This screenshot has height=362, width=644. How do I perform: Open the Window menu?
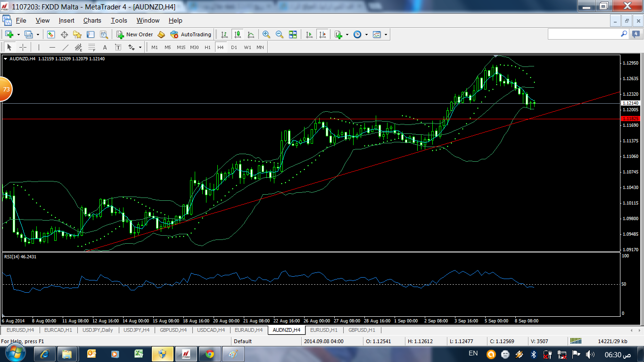tap(148, 20)
